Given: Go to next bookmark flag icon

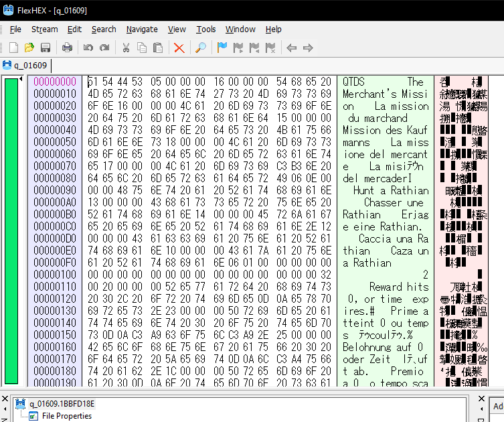Looking at the screenshot, I should click(x=238, y=48).
